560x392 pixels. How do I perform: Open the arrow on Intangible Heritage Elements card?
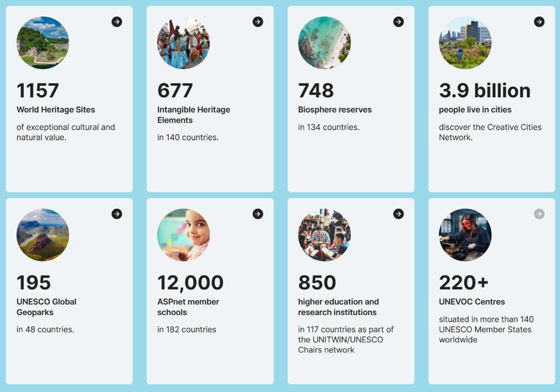coord(258,22)
